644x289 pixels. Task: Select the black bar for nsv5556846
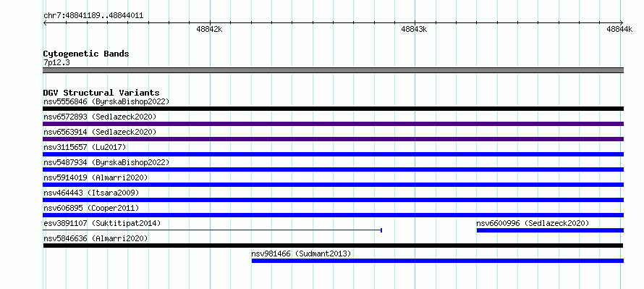click(x=333, y=109)
